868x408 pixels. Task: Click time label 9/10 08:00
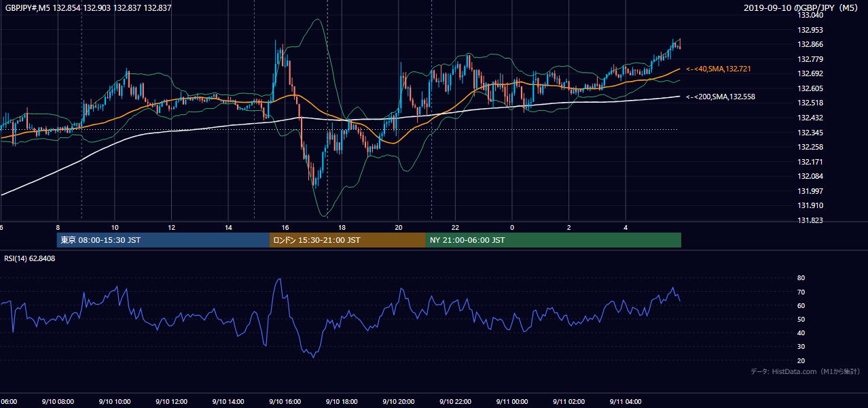(58, 402)
